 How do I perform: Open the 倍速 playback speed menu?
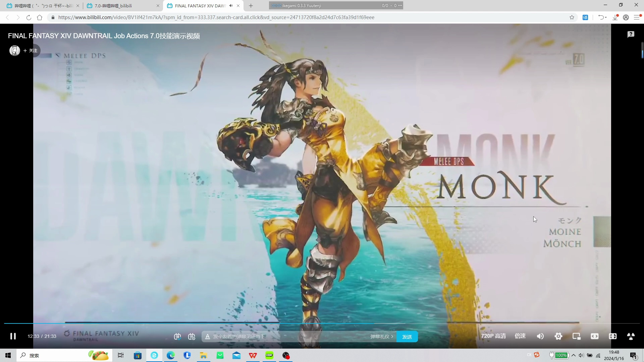[520, 336]
